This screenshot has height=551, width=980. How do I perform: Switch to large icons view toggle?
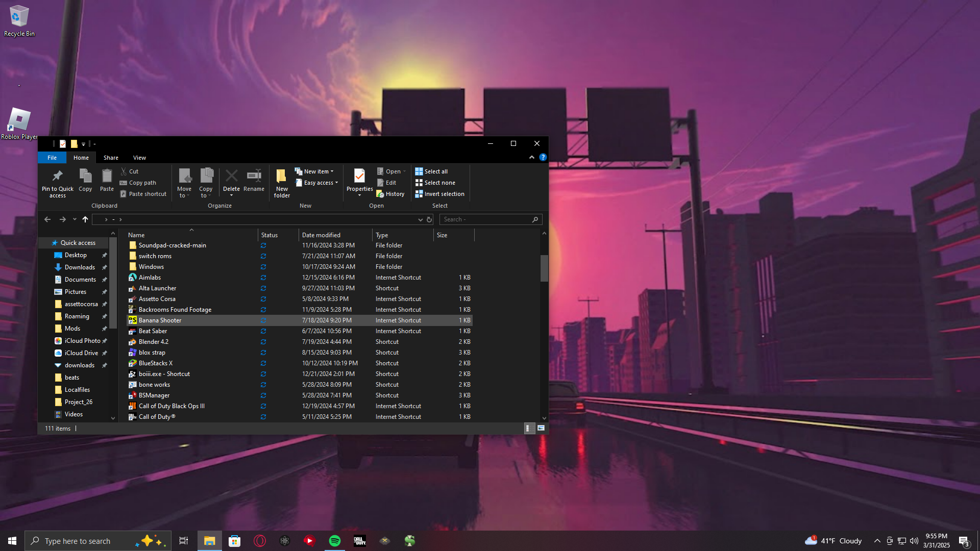[541, 428]
